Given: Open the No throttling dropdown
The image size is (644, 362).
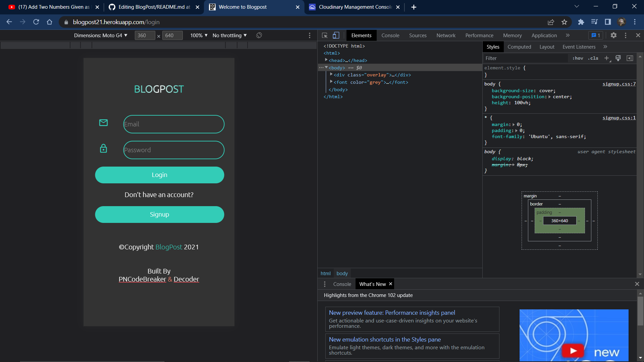Looking at the screenshot, I should pyautogui.click(x=229, y=35).
